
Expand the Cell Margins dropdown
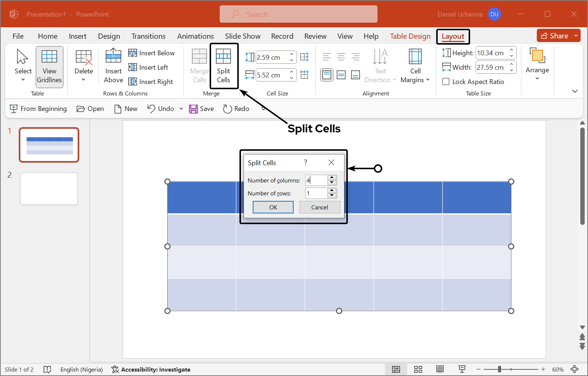click(x=415, y=66)
